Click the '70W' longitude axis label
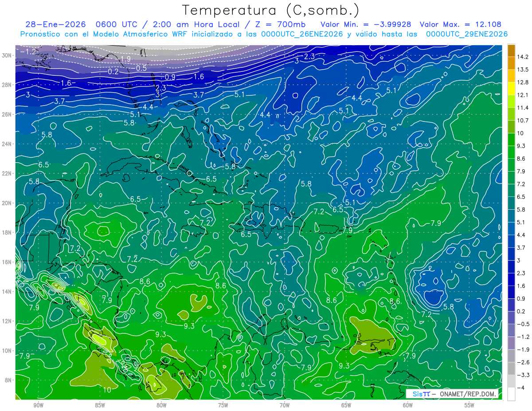 click(285, 405)
